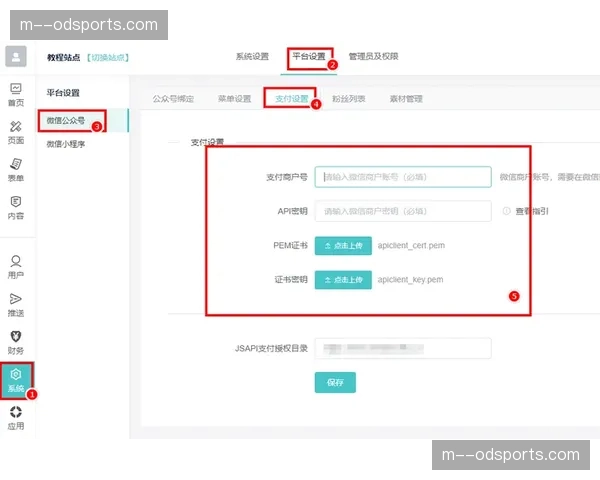Click the 查看指引 link
The width and height of the screenshot is (600, 480).
(532, 211)
